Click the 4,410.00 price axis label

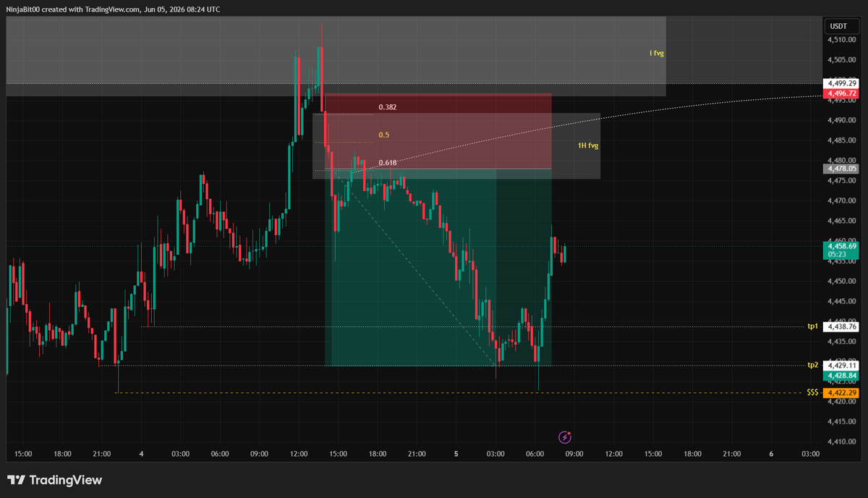click(842, 441)
